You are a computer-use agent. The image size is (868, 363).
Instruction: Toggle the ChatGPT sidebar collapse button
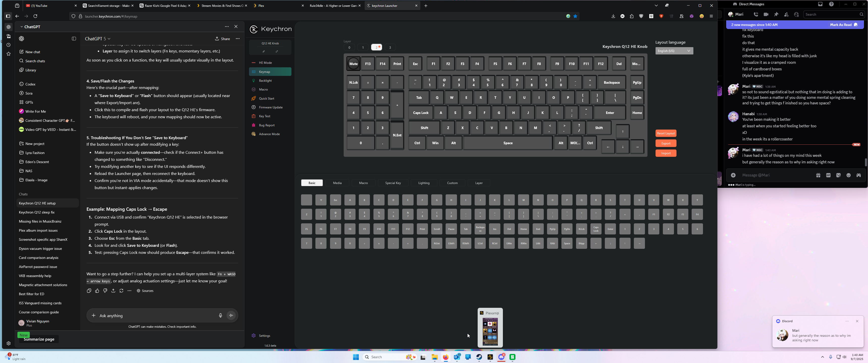74,39
